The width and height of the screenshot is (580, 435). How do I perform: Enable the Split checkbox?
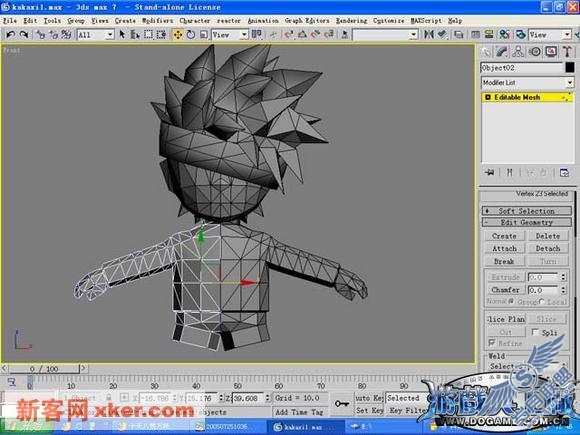click(x=535, y=332)
